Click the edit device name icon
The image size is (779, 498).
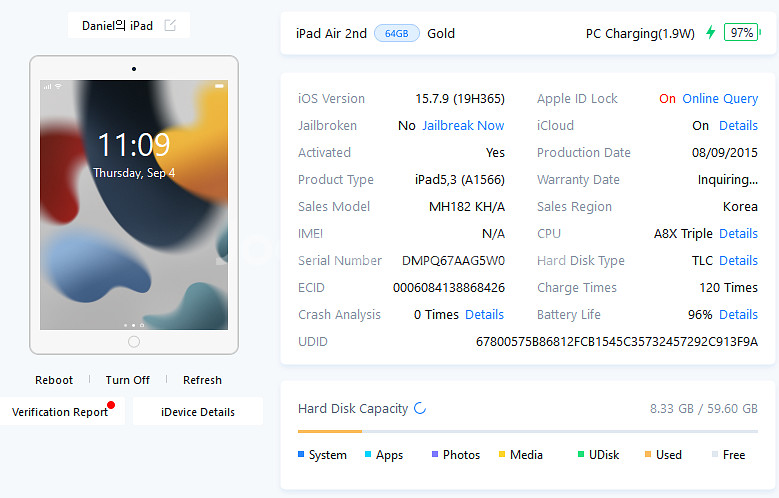(170, 26)
